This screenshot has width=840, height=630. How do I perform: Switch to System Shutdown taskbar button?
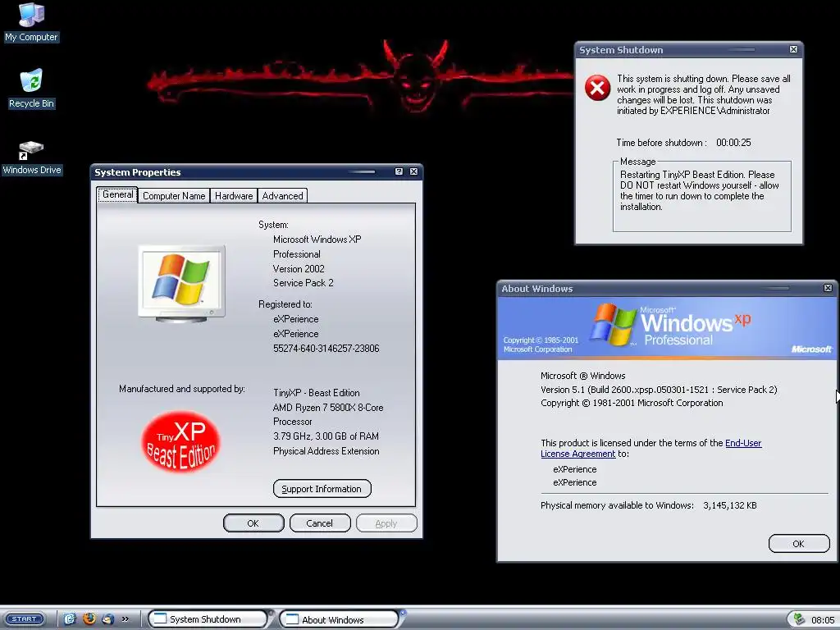tap(208, 619)
